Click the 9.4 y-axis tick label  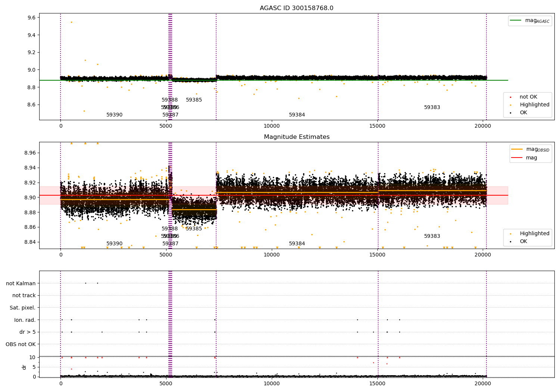click(x=32, y=35)
